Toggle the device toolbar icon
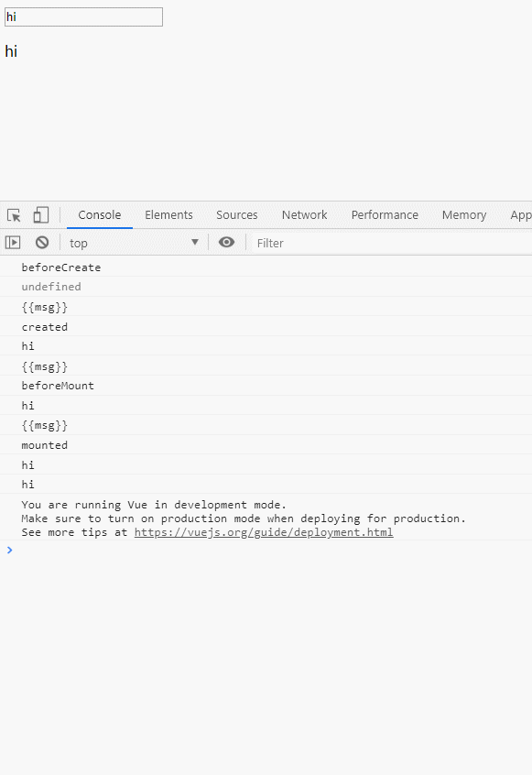532x775 pixels. tap(40, 215)
